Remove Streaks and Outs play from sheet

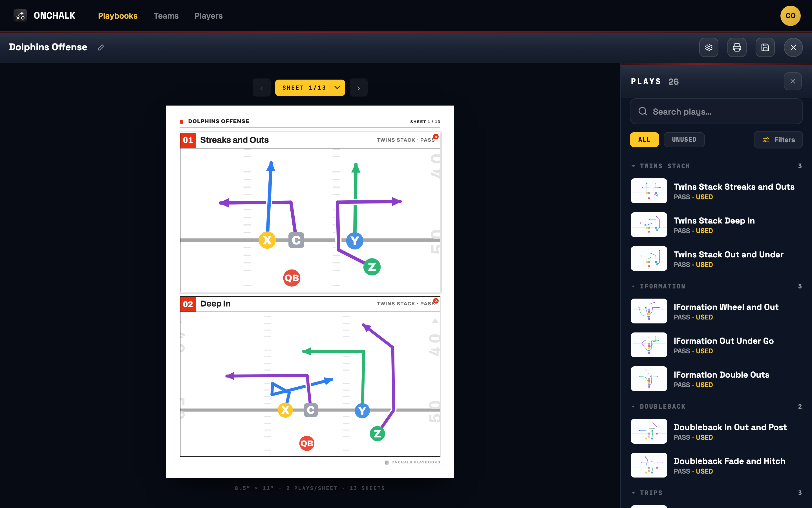tap(436, 137)
